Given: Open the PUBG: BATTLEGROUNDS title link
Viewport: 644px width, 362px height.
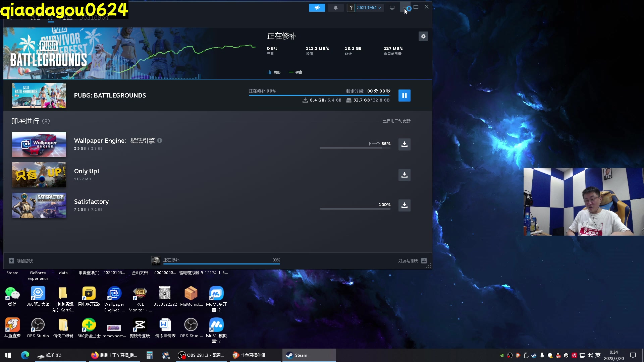Looking at the screenshot, I should tap(110, 96).
